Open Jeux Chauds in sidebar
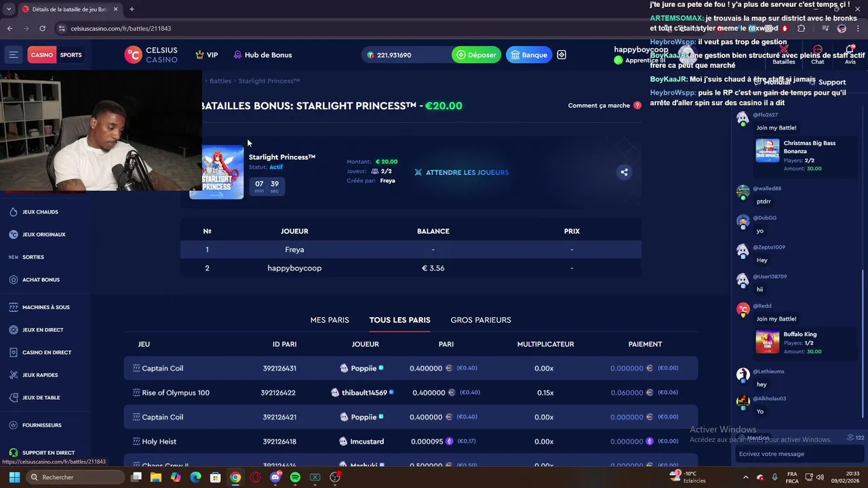This screenshot has width=868, height=488. point(40,212)
